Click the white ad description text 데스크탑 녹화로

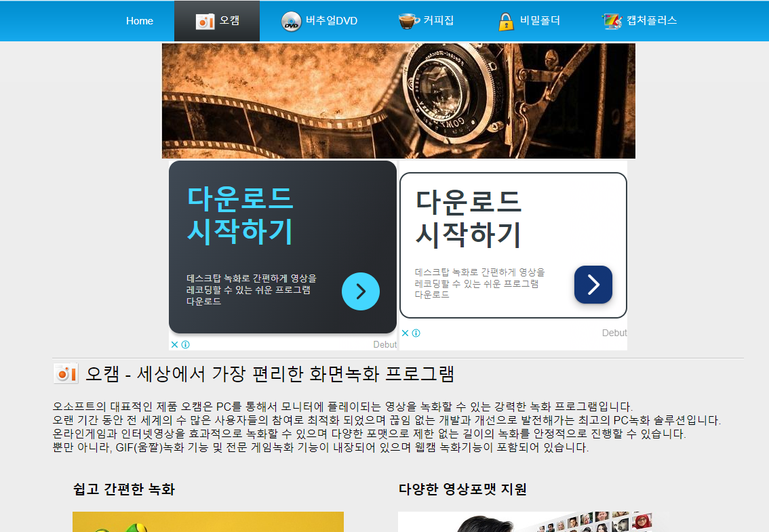[x=479, y=283]
